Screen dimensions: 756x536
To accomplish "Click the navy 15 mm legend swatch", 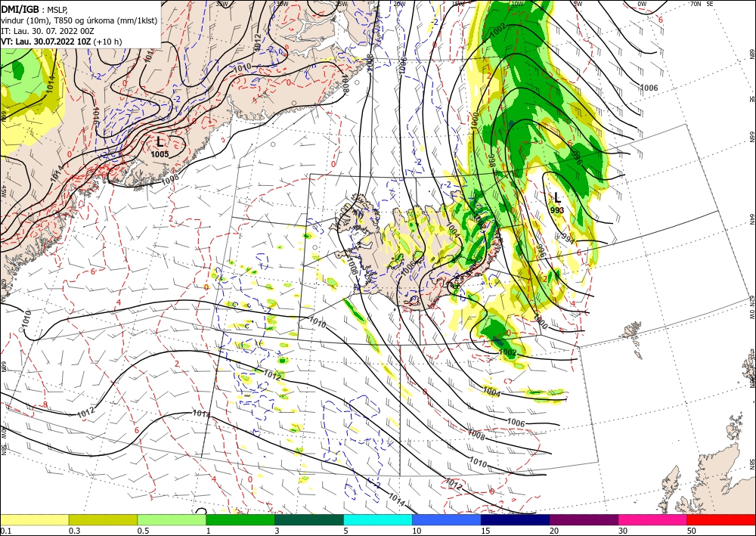I will [516, 519].
